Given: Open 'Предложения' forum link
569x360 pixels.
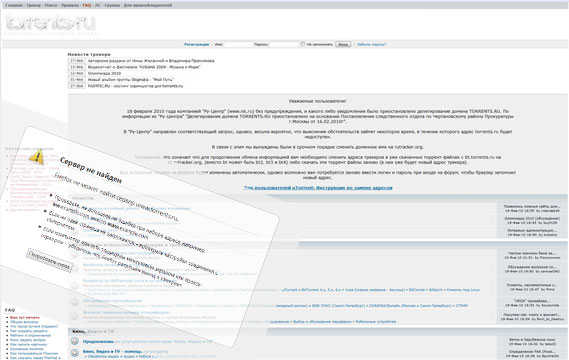Looking at the screenshot, I should pos(98,341).
